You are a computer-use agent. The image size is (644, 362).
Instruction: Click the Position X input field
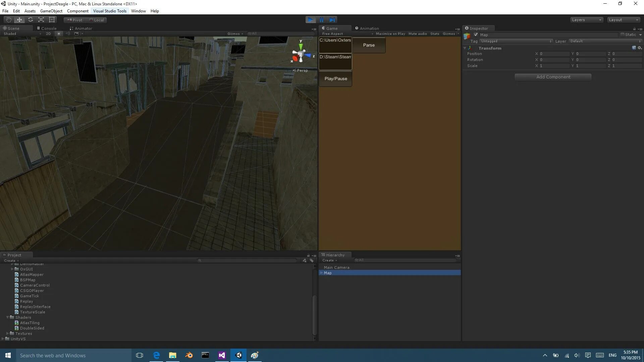(x=554, y=54)
